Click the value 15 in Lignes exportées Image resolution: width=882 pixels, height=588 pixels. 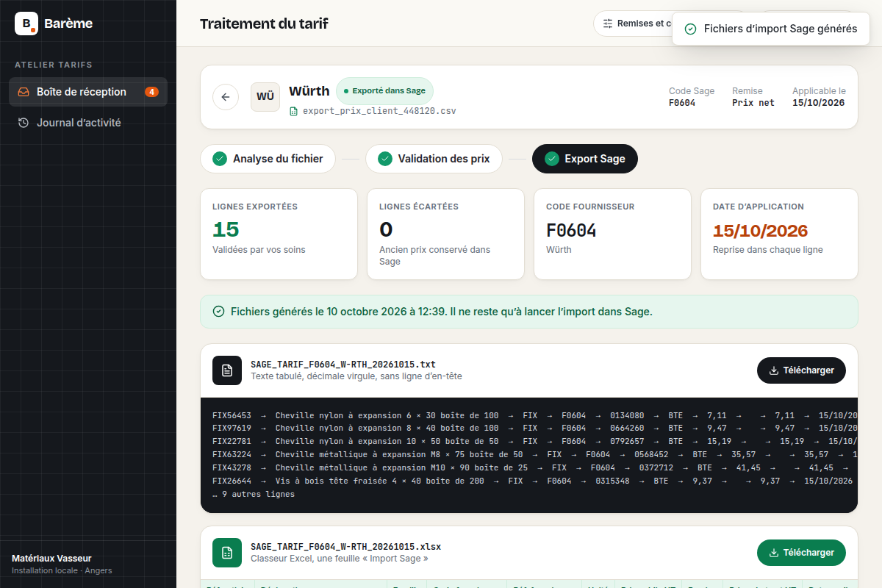[226, 230]
